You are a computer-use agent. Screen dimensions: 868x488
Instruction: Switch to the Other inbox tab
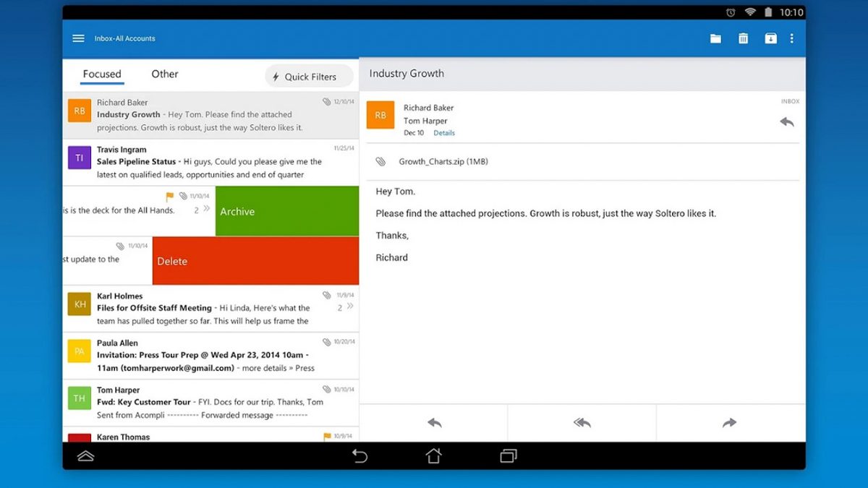(x=165, y=74)
